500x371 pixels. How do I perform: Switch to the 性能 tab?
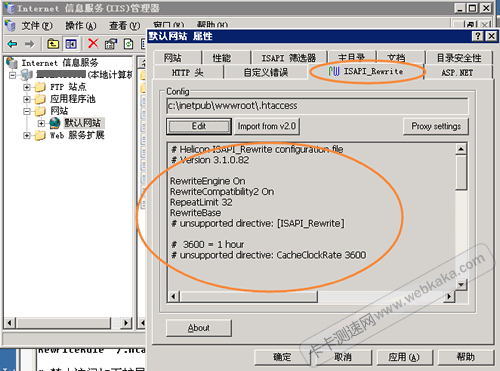point(226,58)
